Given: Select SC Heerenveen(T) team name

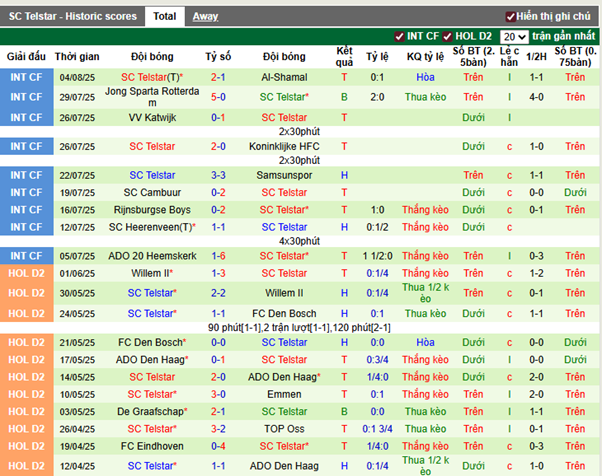Looking at the screenshot, I should pyautogui.click(x=152, y=227).
